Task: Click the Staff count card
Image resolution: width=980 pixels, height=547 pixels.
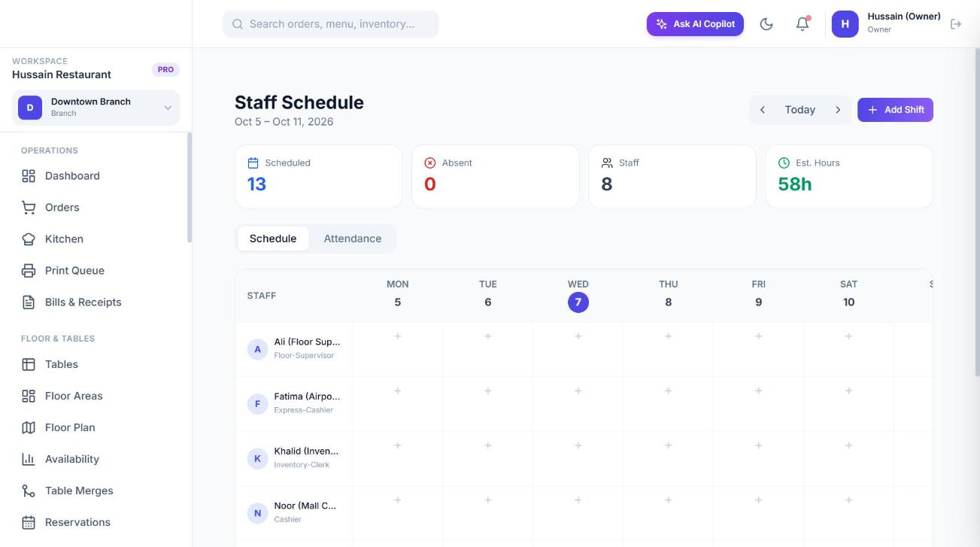Action: pos(672,177)
